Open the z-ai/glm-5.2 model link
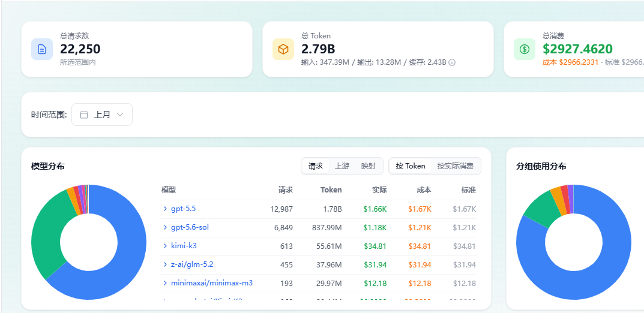This screenshot has height=313, width=644. (x=192, y=264)
